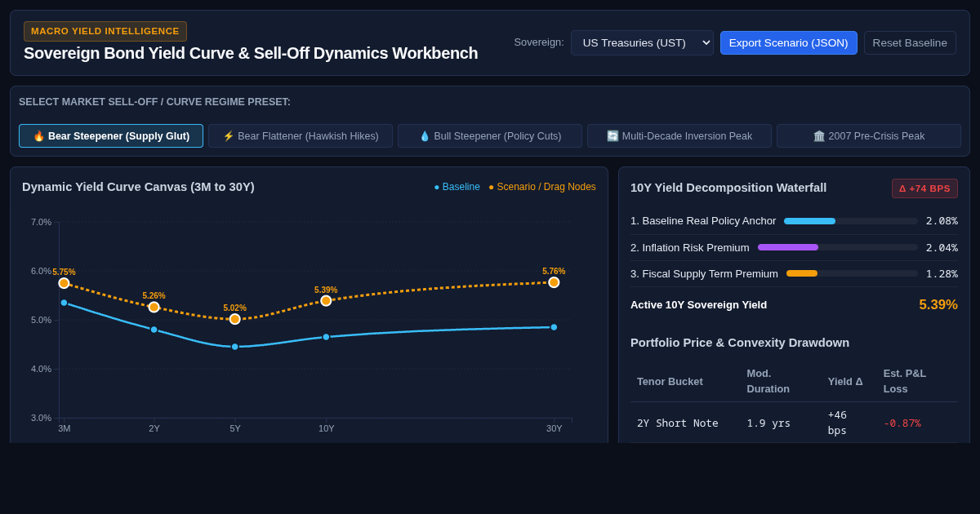Select Bear Steepener (Supply Glut) preset
The width and height of the screenshot is (980, 514).
click(x=111, y=136)
